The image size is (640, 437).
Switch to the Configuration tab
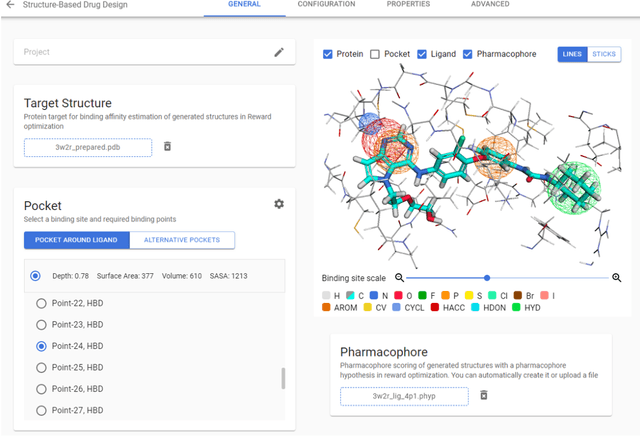point(326,5)
